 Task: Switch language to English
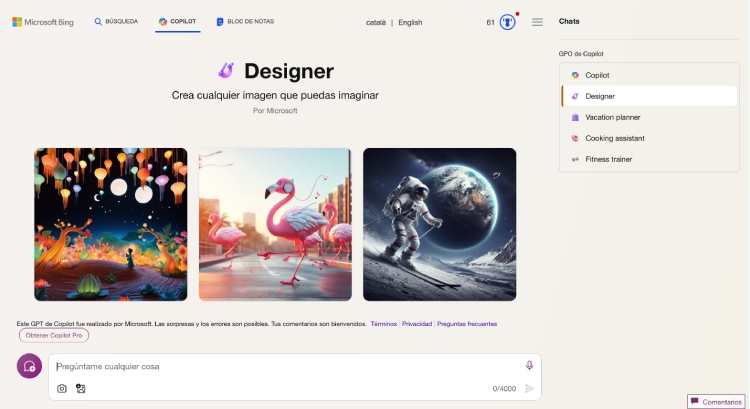click(410, 22)
